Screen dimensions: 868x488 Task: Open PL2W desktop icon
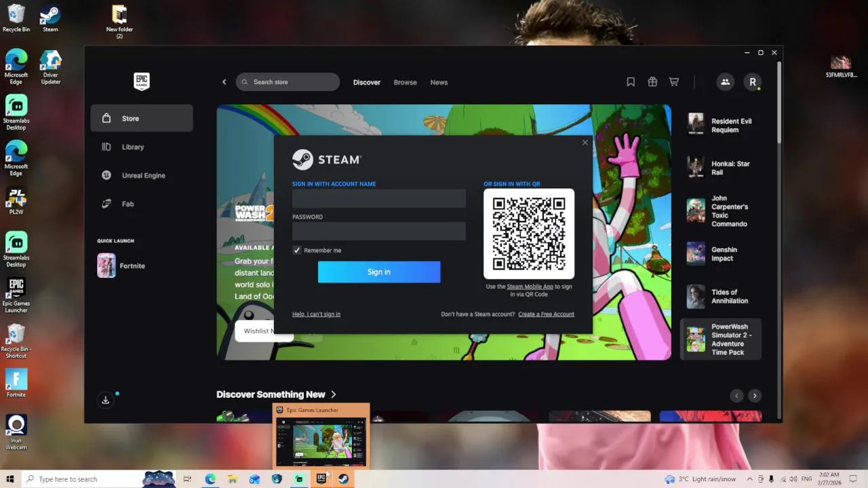click(x=16, y=201)
